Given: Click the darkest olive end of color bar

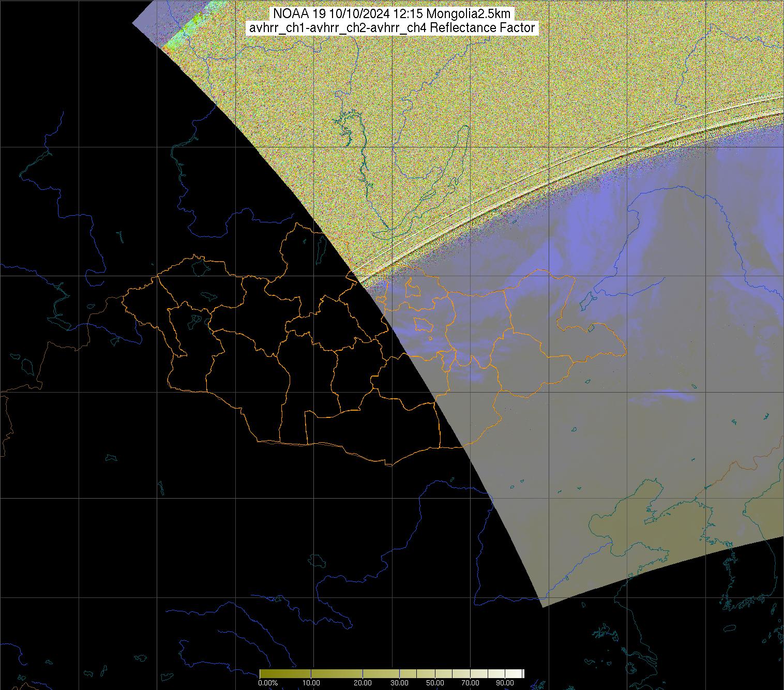Looking at the screenshot, I should (263, 673).
